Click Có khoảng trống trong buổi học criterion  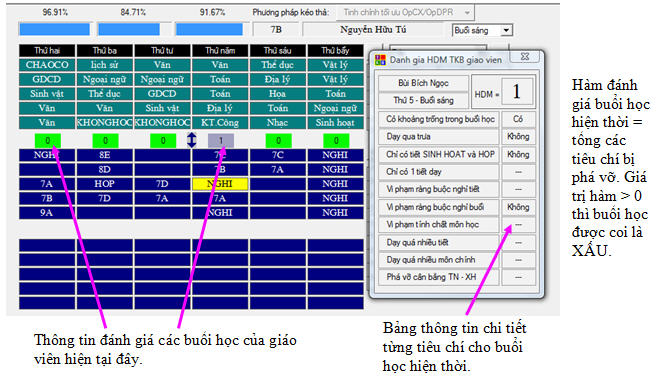[440, 119]
